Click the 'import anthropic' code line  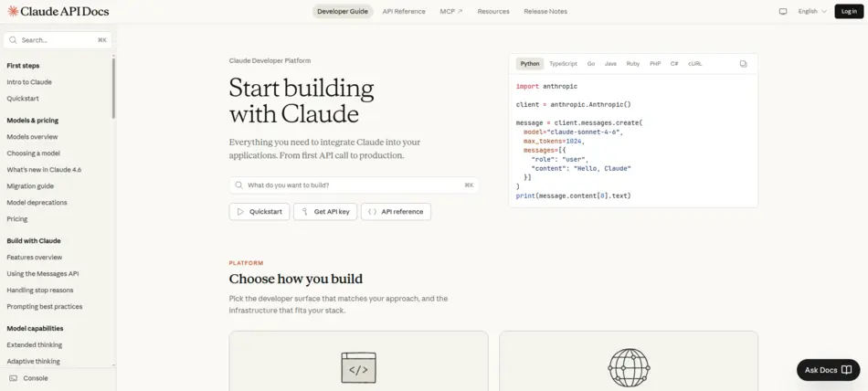coord(546,87)
